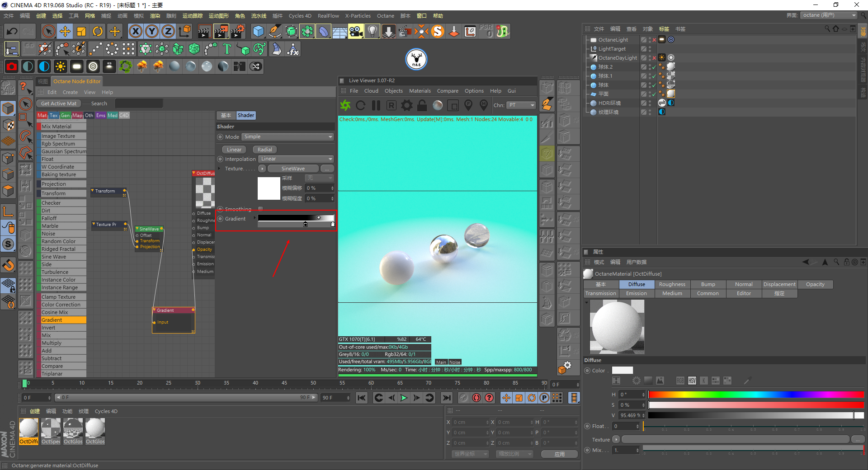Select Sine Wave in node list
The height and width of the screenshot is (470, 868).
(61, 257)
